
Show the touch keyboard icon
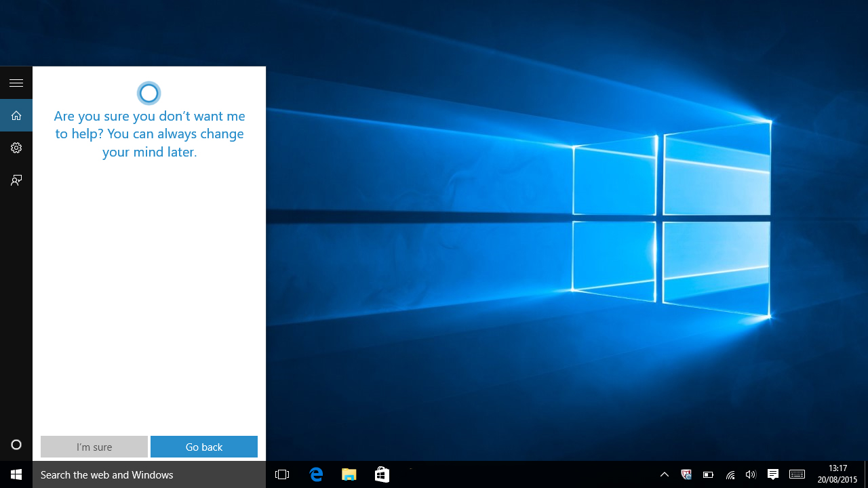click(x=797, y=474)
